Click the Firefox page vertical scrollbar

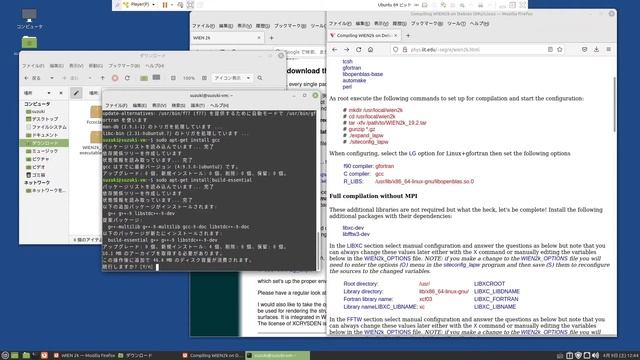614,104
